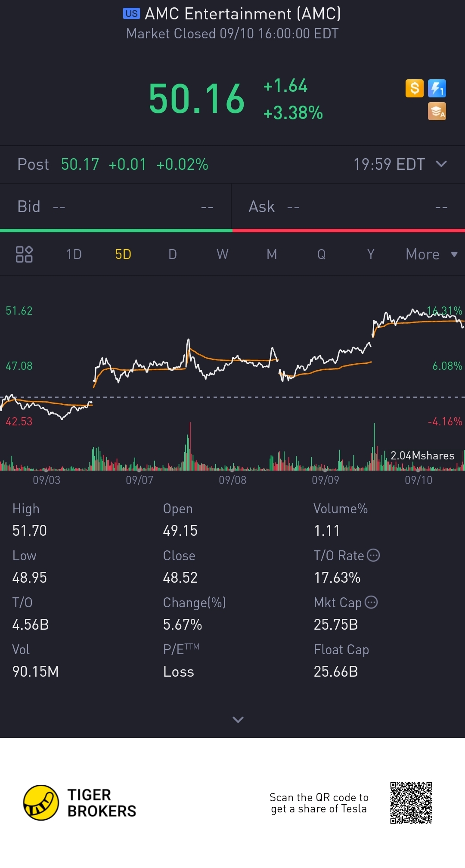Tap the T/O Rate value 17.63%
Screen dimensions: 465x868
(x=337, y=578)
